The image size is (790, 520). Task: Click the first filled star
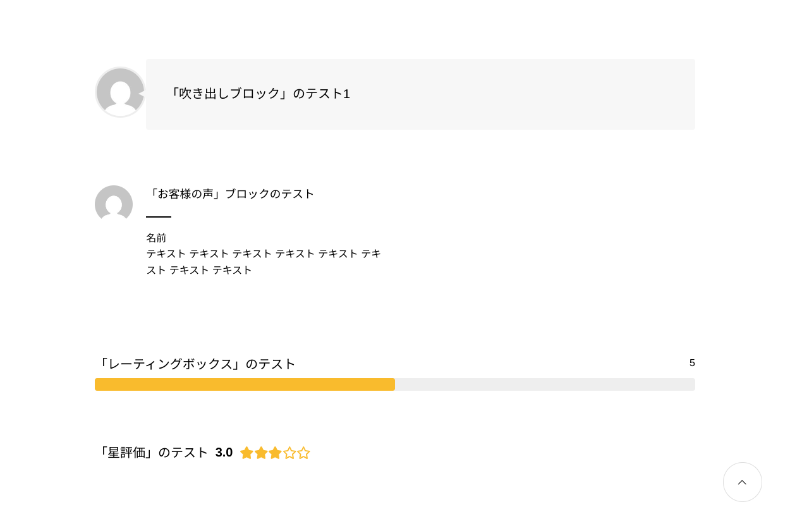(247, 453)
